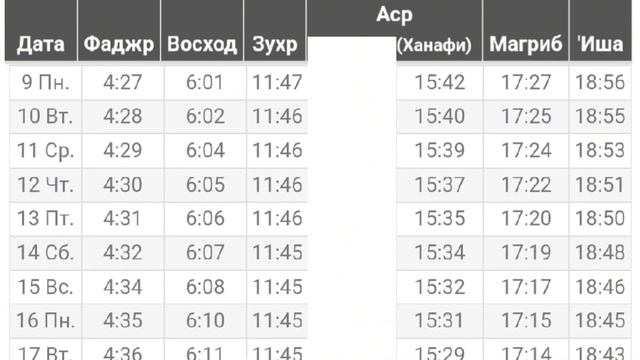Viewport: 640px width, 360px height.
Task: Select Isha time 18:46
Action: tap(600, 287)
